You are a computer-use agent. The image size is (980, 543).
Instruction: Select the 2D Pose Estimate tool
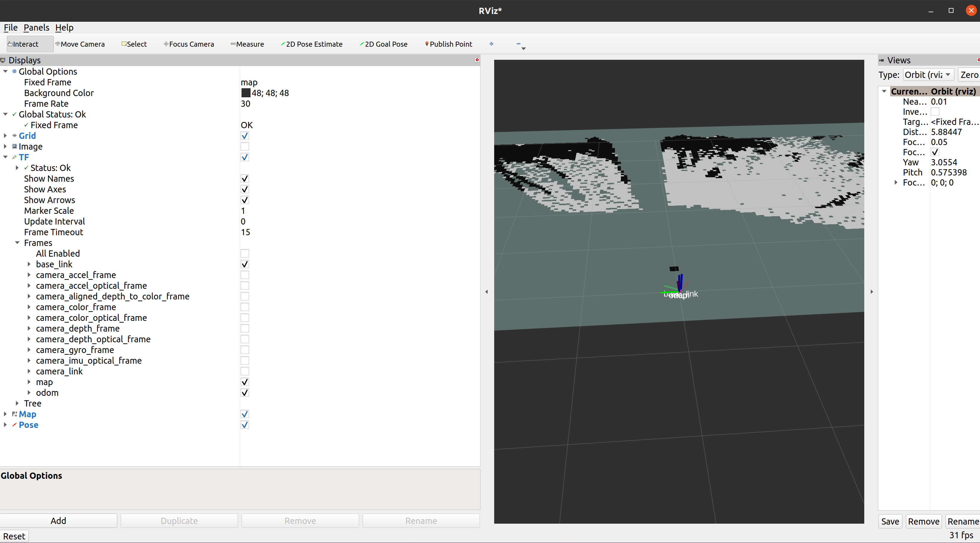[x=311, y=44]
